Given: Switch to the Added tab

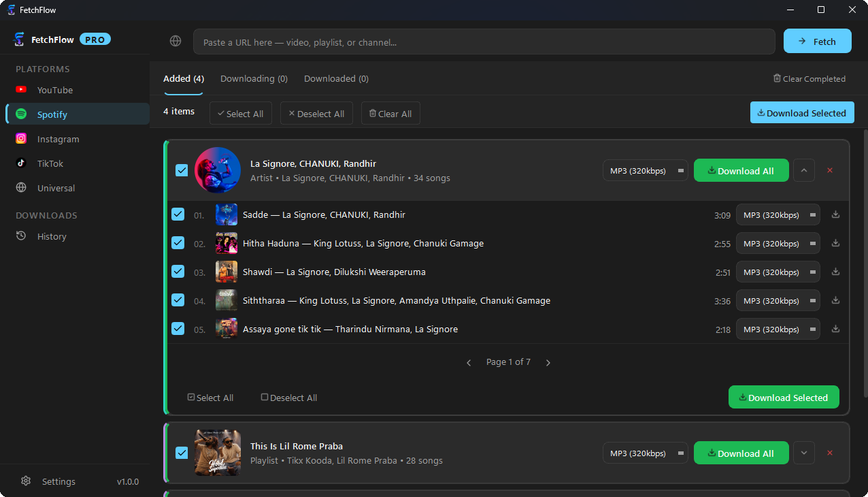Looking at the screenshot, I should tap(184, 79).
